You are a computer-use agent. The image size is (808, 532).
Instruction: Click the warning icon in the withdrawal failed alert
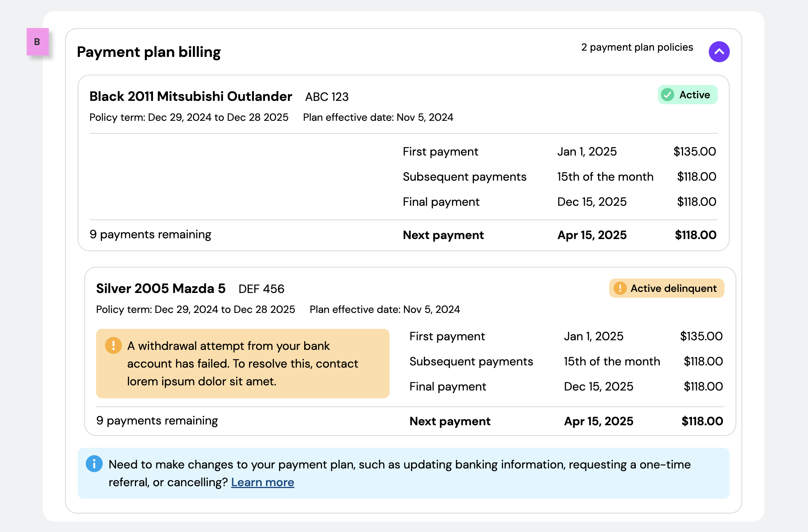(x=113, y=345)
